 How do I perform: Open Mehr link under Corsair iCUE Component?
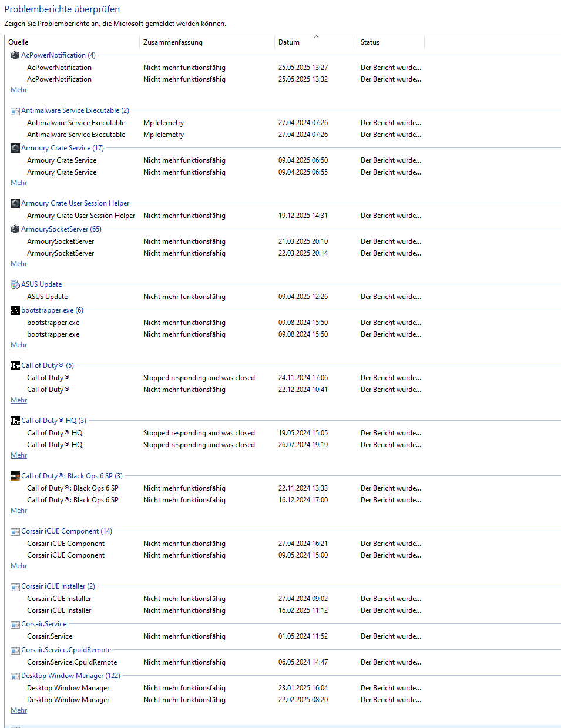(19, 566)
